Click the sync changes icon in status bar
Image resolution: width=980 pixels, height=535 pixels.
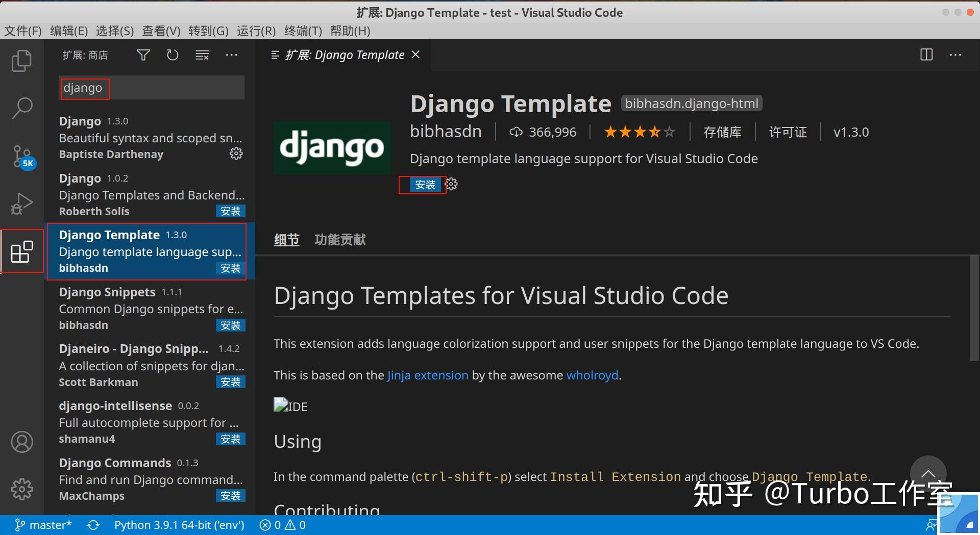point(93,524)
